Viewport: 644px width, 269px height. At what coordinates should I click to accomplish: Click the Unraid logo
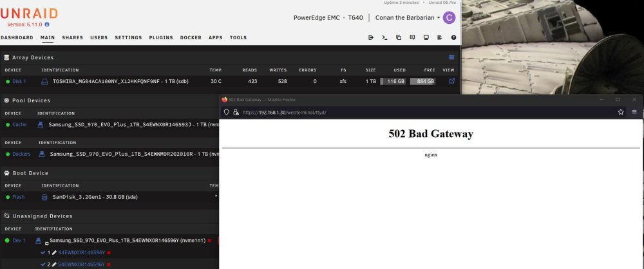click(29, 14)
